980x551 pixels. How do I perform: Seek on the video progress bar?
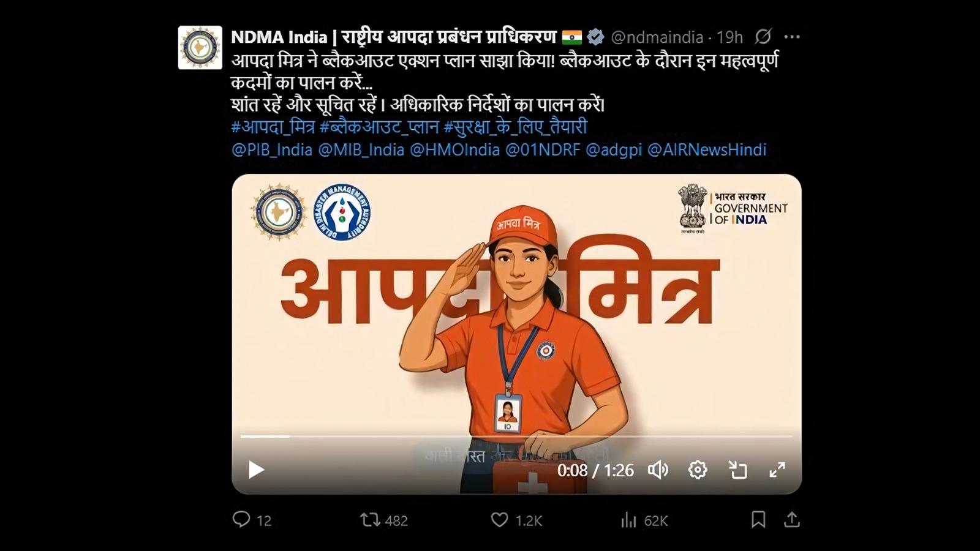pos(516,437)
